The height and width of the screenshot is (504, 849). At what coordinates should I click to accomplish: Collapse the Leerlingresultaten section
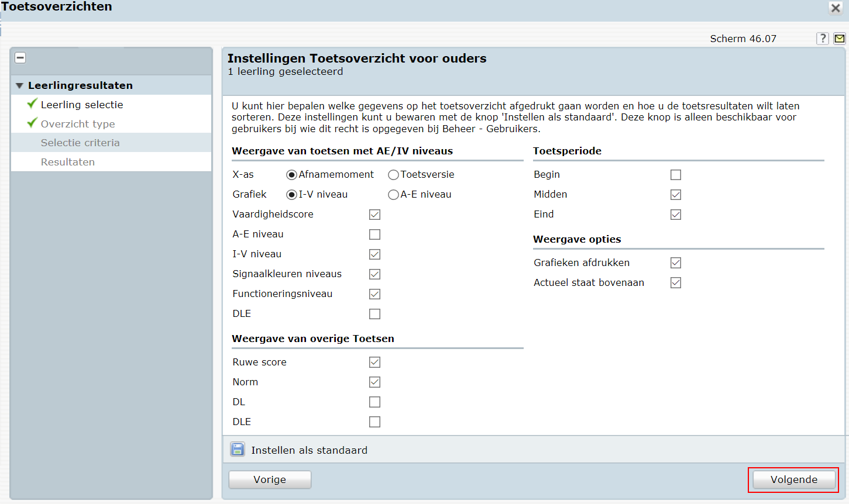pyautogui.click(x=19, y=85)
